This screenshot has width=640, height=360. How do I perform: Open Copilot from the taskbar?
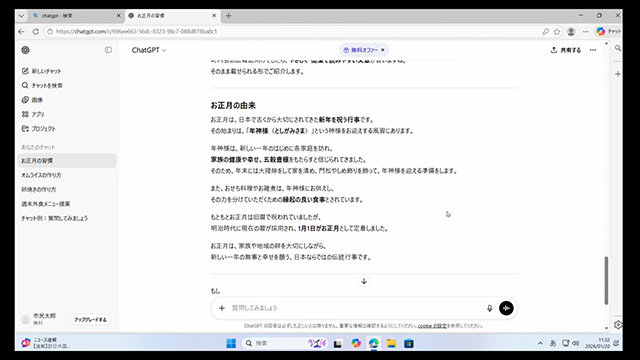click(356, 343)
